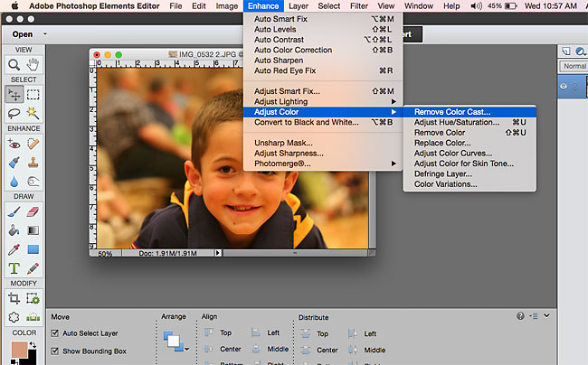Select the Type tool
This screenshot has width=588, height=365.
pyautogui.click(x=14, y=268)
